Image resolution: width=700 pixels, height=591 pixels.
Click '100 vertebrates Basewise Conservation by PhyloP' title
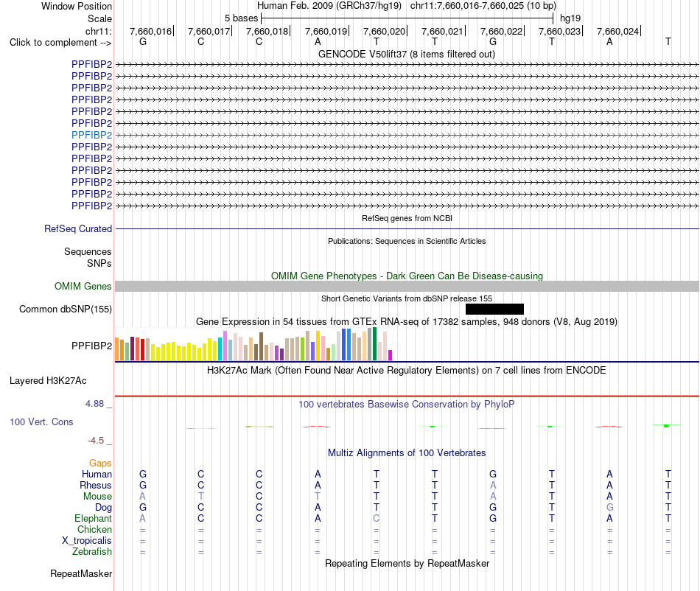[406, 404]
